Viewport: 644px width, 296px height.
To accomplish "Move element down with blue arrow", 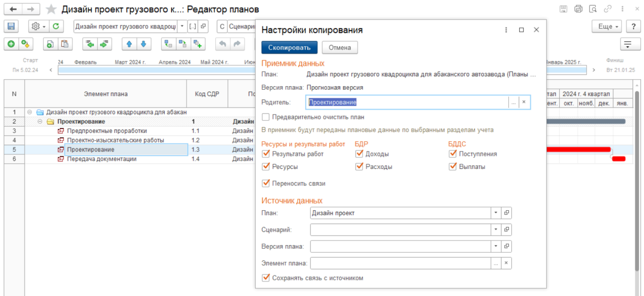I will point(143,44).
